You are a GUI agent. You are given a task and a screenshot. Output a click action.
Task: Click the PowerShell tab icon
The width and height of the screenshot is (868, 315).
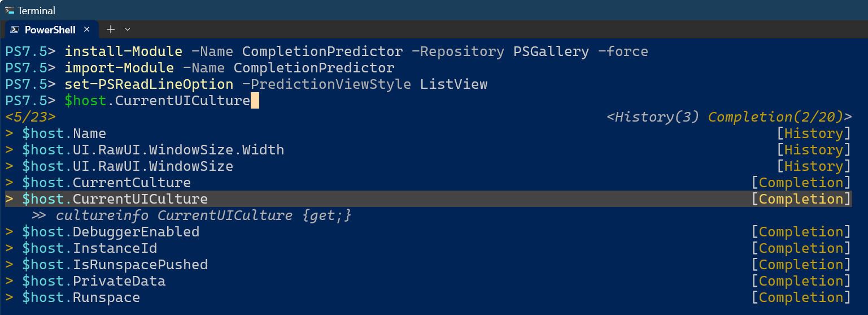tap(15, 29)
